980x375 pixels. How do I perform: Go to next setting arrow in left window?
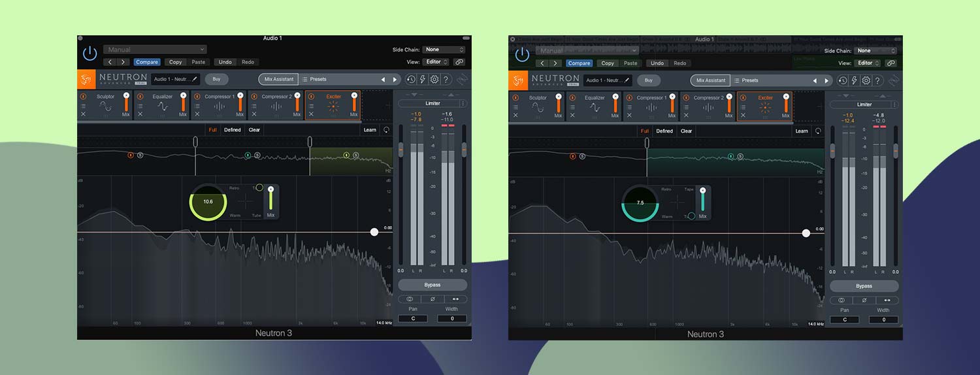[x=123, y=62]
